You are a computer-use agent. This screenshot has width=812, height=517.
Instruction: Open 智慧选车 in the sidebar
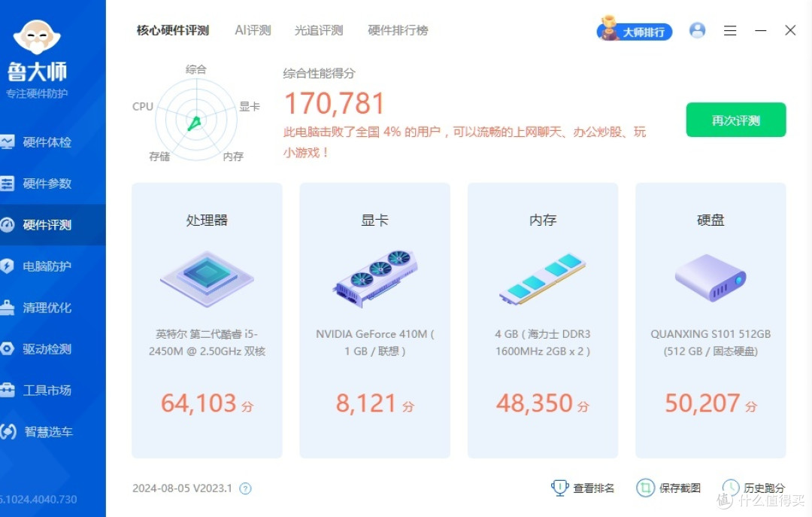click(47, 432)
